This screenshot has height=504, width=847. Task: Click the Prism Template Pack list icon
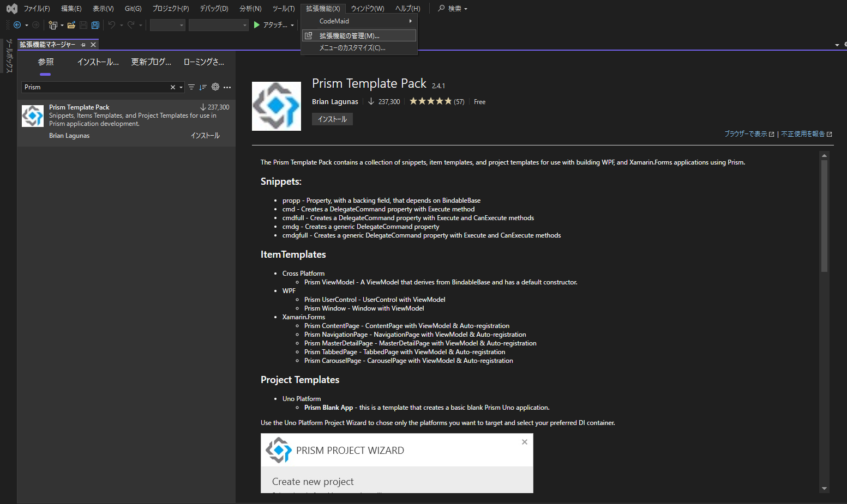(33, 116)
